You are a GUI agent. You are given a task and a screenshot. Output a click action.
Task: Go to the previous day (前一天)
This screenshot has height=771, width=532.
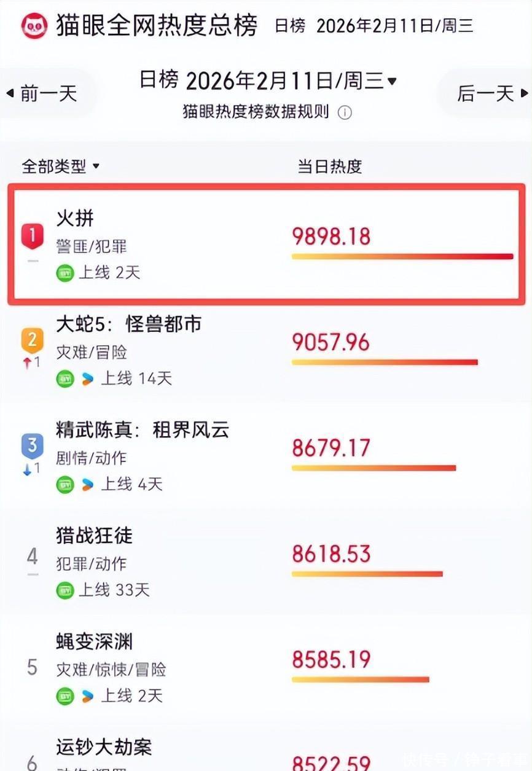coord(43,93)
